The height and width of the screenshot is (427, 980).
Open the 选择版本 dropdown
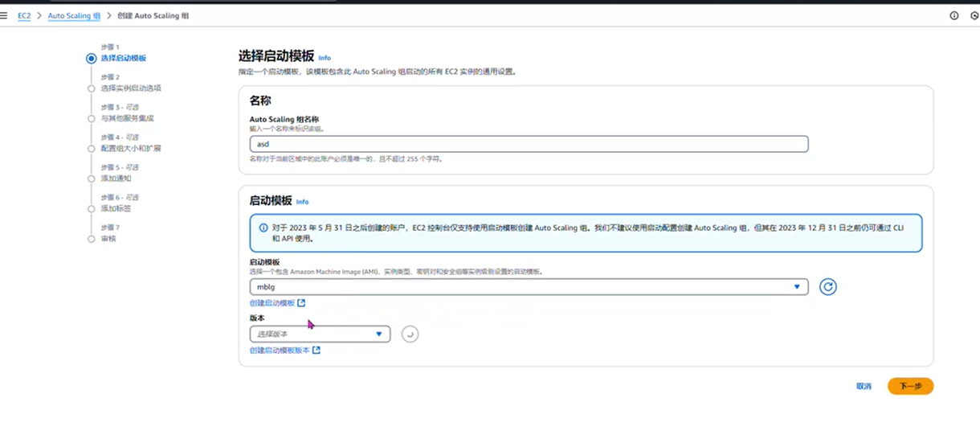(320, 334)
